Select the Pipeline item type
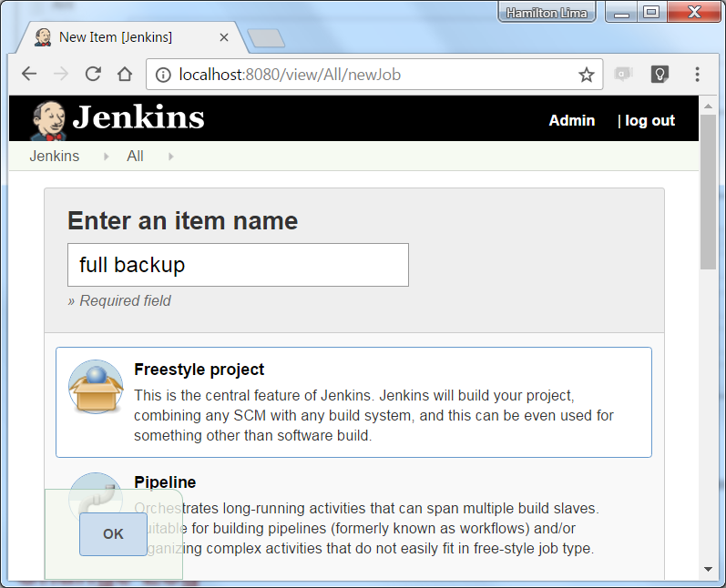Viewport: 726px width, 588px height. [353, 514]
